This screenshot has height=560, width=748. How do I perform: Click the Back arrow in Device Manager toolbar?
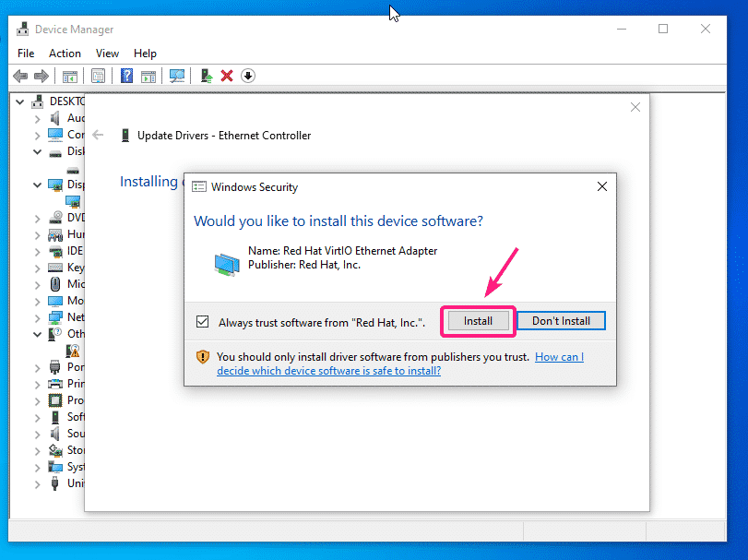pyautogui.click(x=20, y=76)
